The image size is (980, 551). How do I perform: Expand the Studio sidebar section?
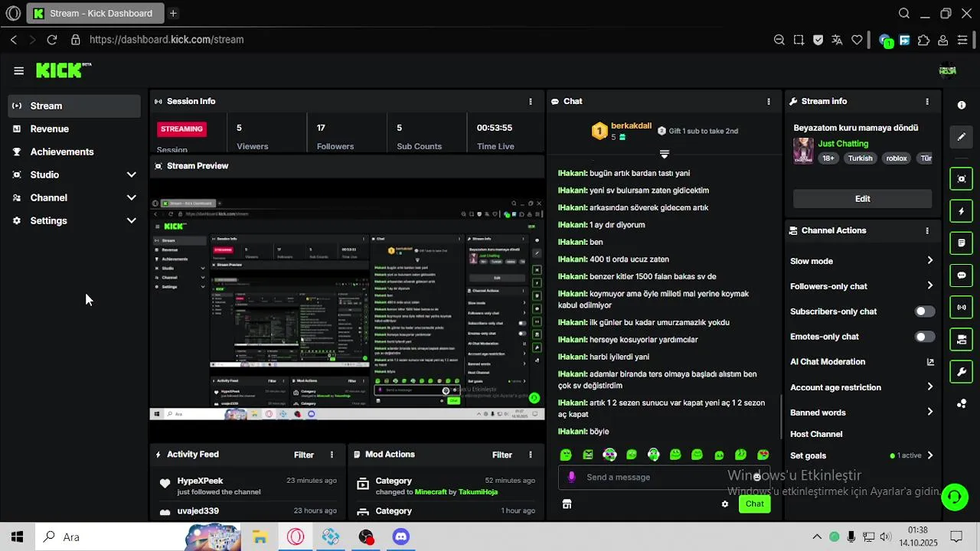click(x=132, y=174)
